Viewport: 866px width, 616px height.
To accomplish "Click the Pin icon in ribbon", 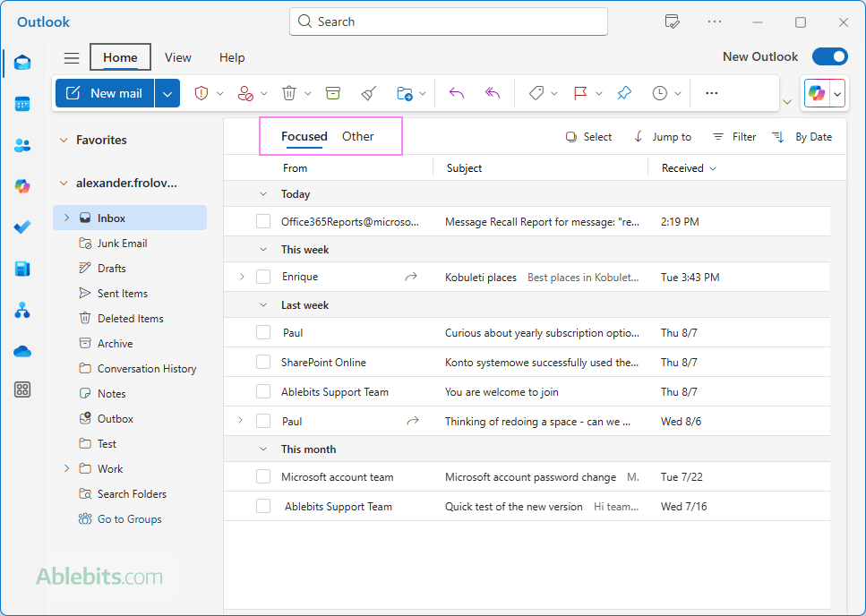I will [624, 93].
